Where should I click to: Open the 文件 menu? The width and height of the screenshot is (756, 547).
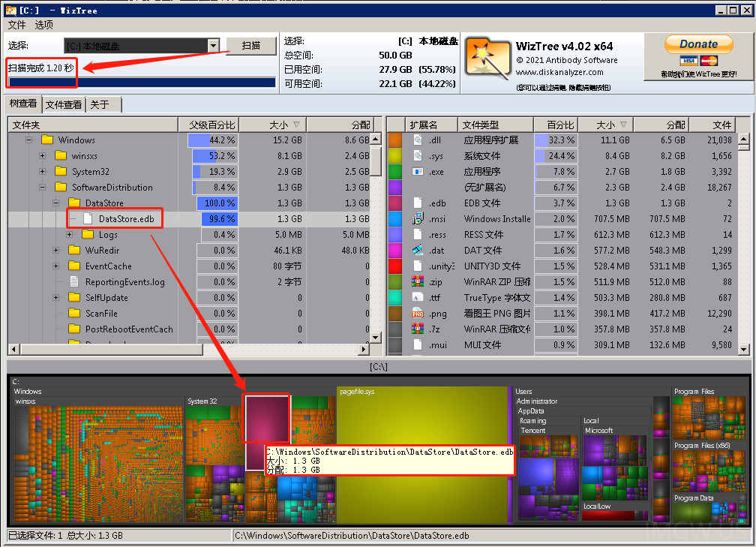tap(16, 25)
